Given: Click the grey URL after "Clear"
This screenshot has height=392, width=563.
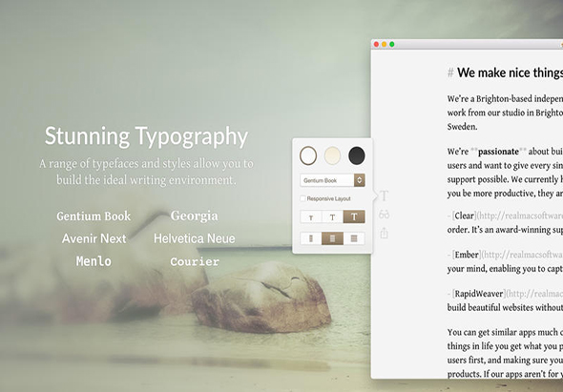Looking at the screenshot, I should point(521,217).
